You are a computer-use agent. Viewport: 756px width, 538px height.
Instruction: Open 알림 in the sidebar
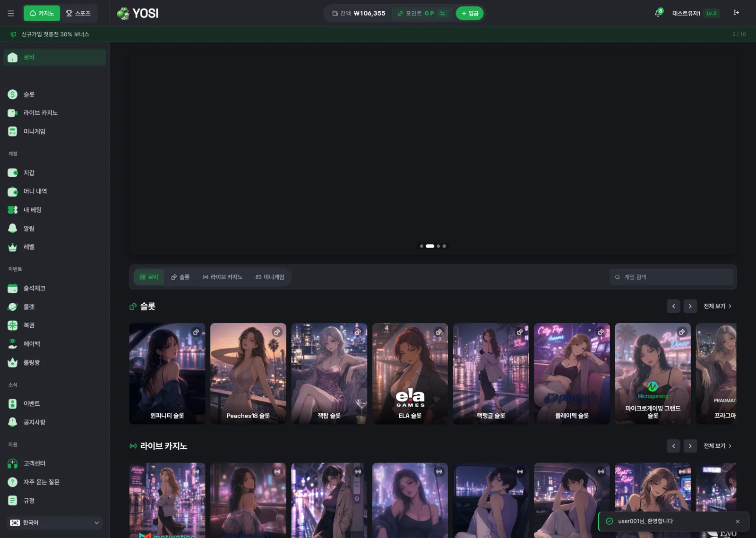55,228
